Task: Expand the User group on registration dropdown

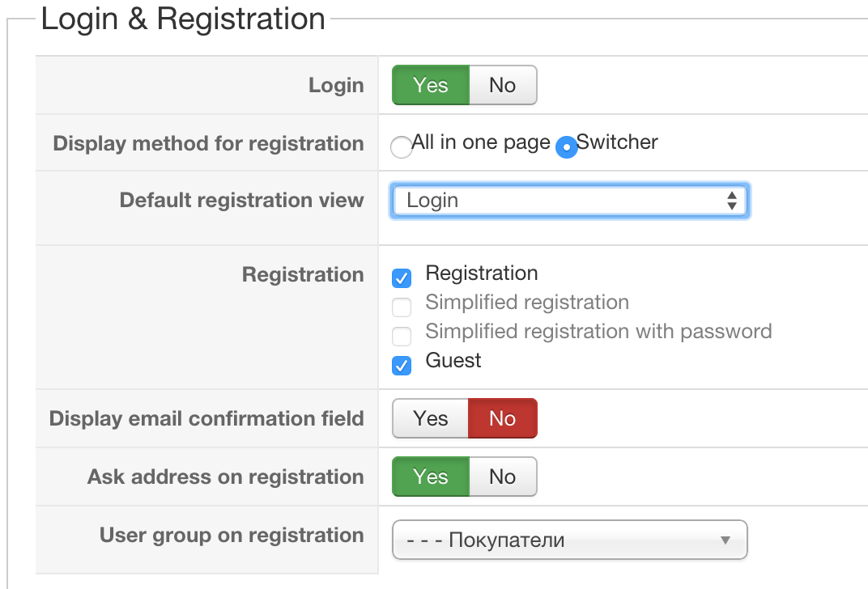Action: point(569,540)
